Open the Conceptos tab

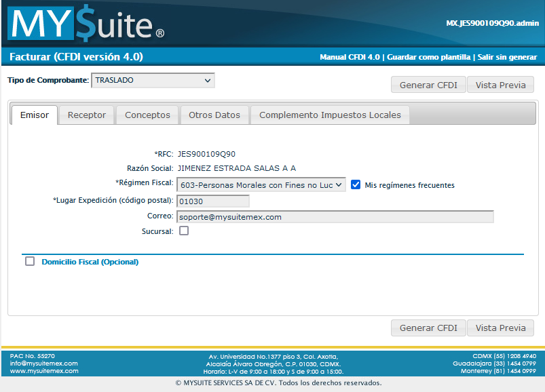[147, 115]
